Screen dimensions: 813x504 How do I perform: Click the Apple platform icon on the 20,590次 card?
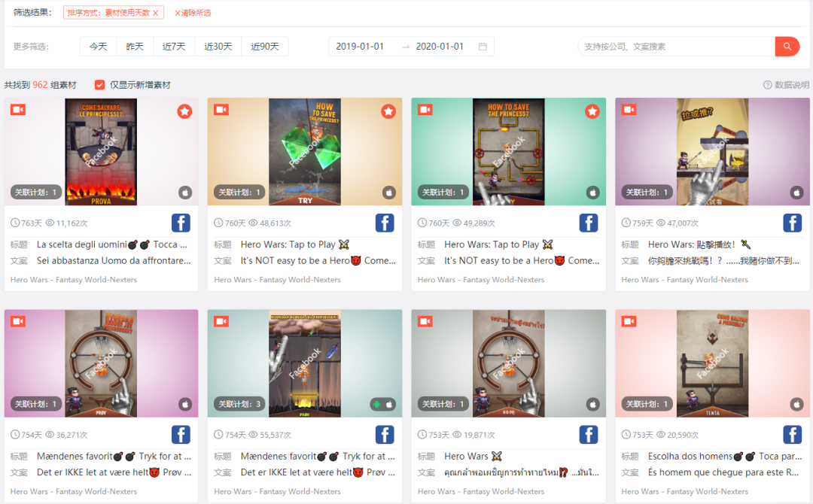pos(796,405)
